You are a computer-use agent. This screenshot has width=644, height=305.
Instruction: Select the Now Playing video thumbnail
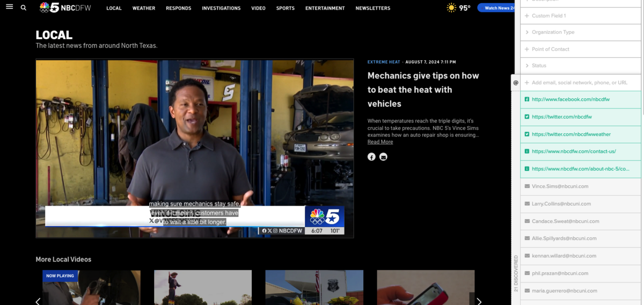point(91,287)
